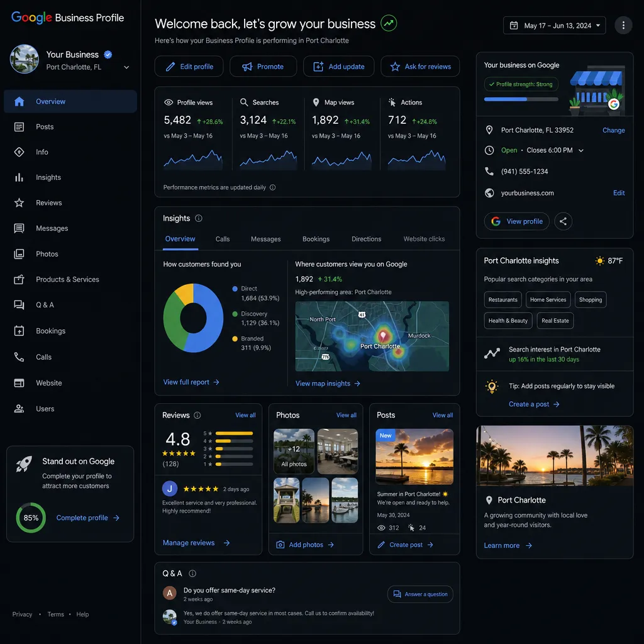The height and width of the screenshot is (644, 644).
Task: Click the profile strength progress bar
Action: click(521, 99)
